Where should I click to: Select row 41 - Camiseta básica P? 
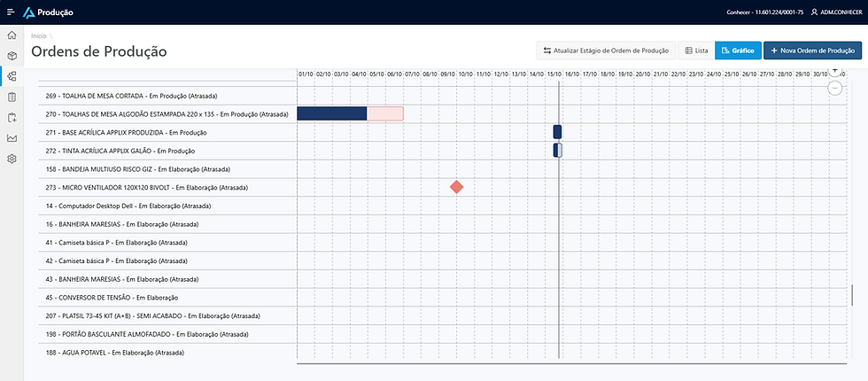pyautogui.click(x=167, y=243)
